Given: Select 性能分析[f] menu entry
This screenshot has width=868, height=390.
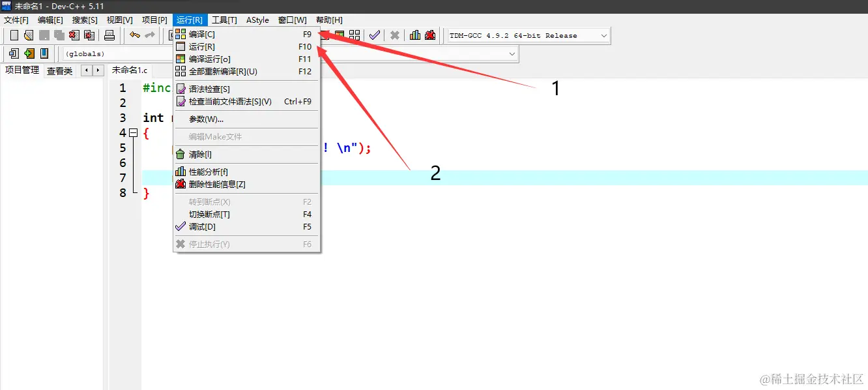Looking at the screenshot, I should pyautogui.click(x=246, y=172).
